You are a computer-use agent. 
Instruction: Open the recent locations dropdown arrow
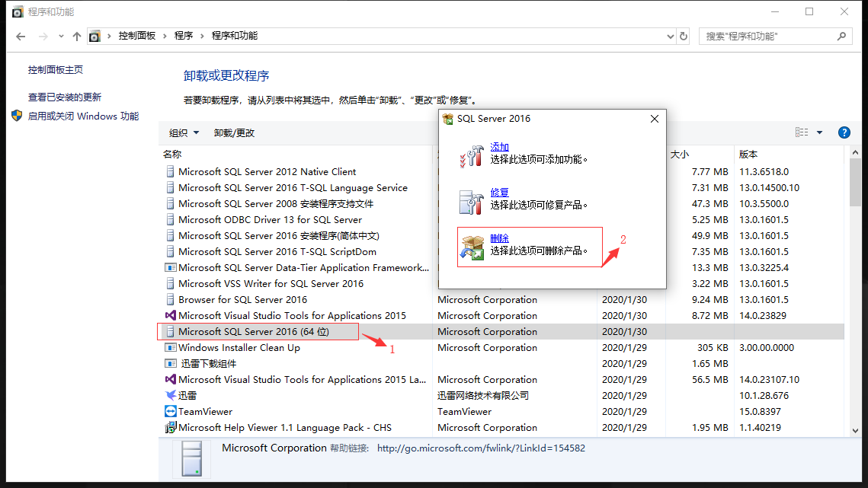[x=61, y=36]
